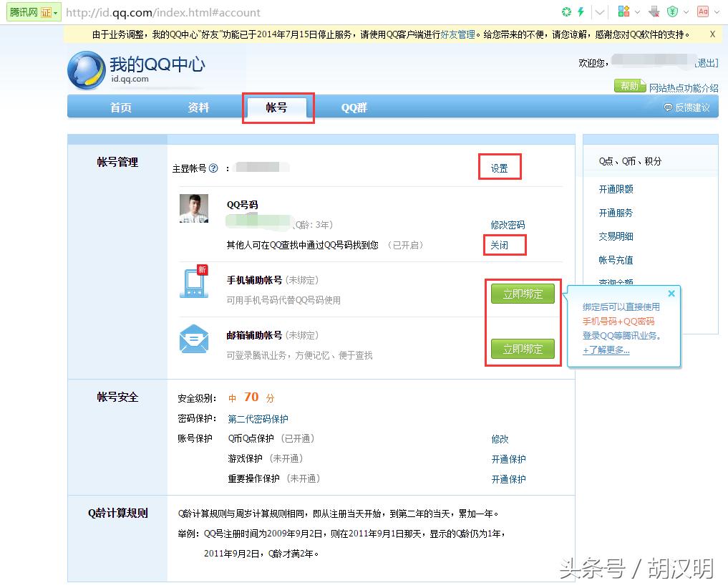Toggle the 帐号 tab selection in navigation

click(278, 107)
